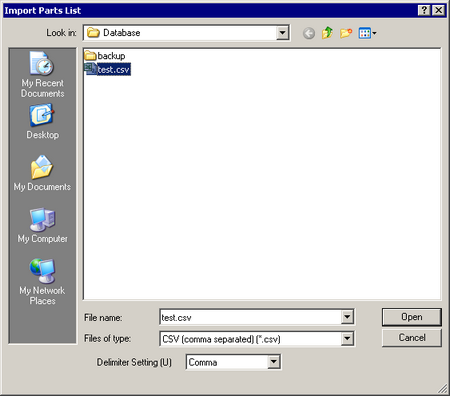Screen dimensions: 450x396
Task: Click the dialog resize grip corner
Action: (442, 388)
